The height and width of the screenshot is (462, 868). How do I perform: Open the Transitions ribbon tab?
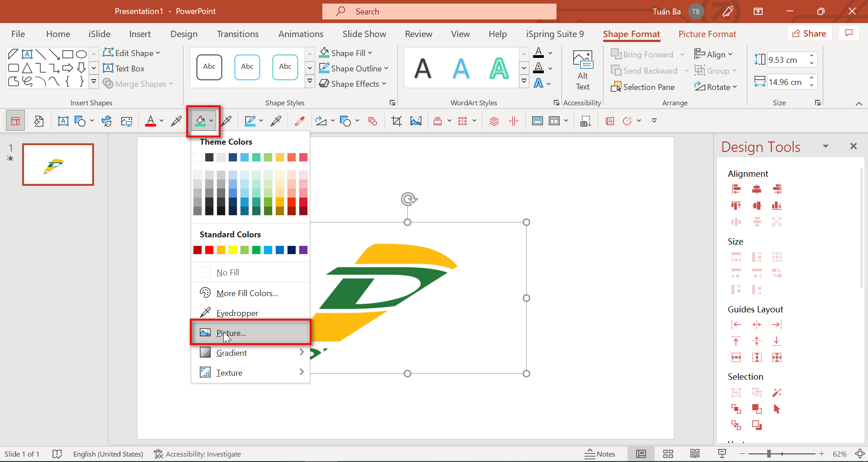(238, 34)
